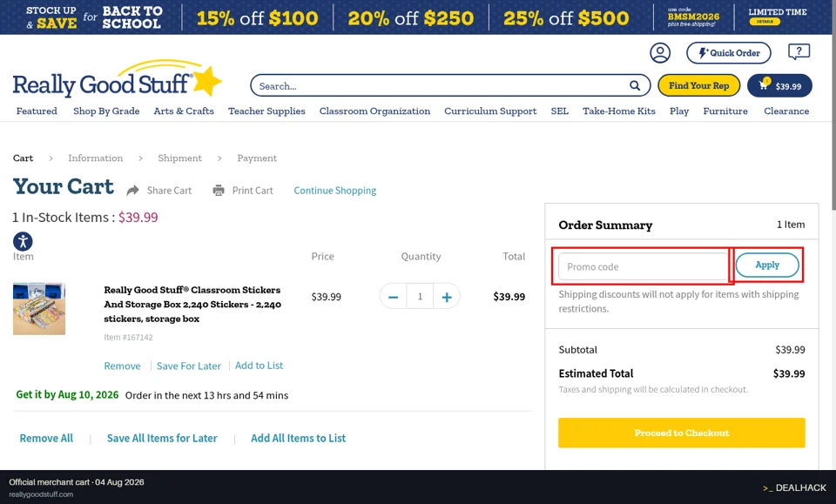
Task: Click the Information breadcrumb step
Action: pos(96,158)
